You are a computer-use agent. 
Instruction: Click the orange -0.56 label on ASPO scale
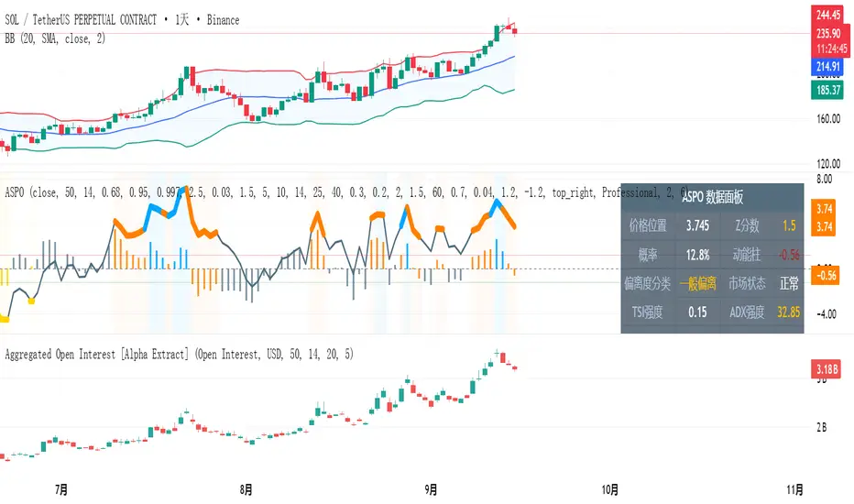pyautogui.click(x=824, y=275)
